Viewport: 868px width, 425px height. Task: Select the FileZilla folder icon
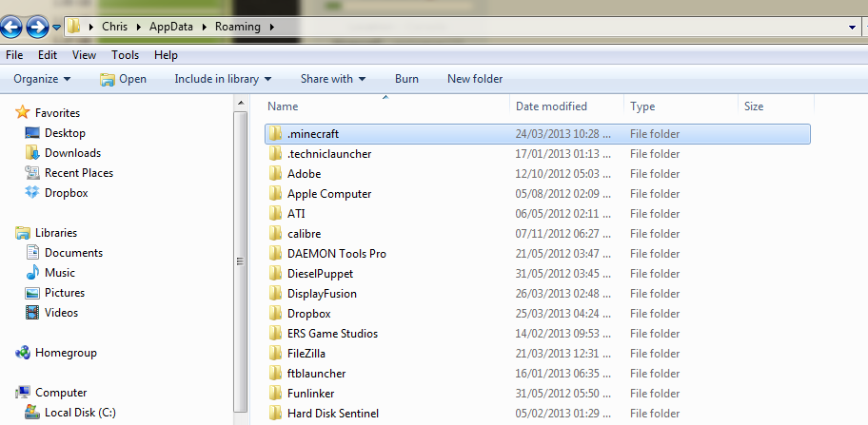tap(276, 353)
